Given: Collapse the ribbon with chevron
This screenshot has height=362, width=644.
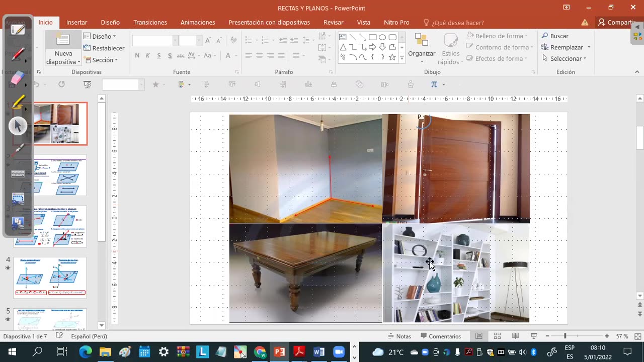Looking at the screenshot, I should click(x=636, y=73).
